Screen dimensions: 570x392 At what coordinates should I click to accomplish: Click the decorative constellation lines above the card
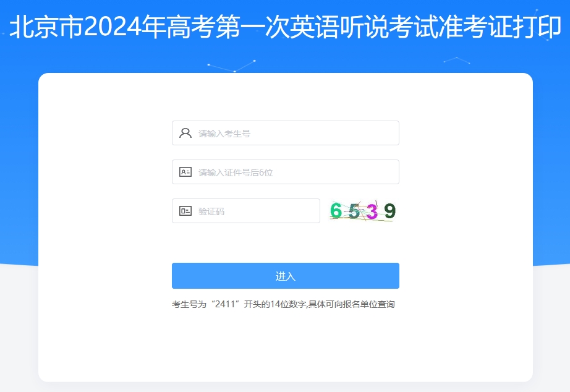pyautogui.click(x=232, y=66)
